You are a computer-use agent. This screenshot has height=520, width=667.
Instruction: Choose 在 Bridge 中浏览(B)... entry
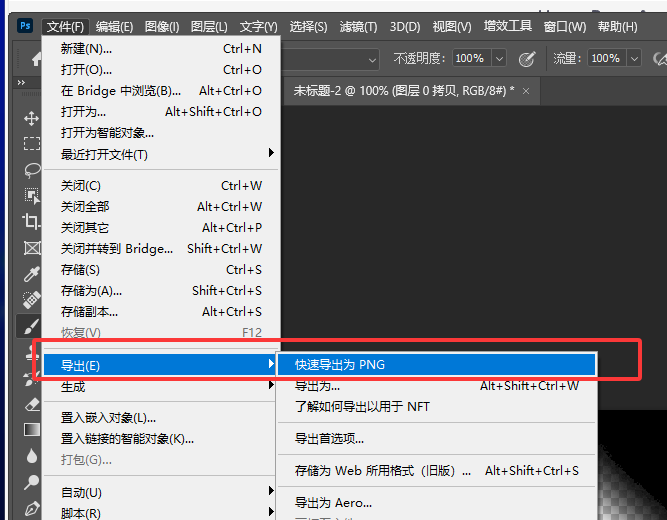click(x=162, y=91)
